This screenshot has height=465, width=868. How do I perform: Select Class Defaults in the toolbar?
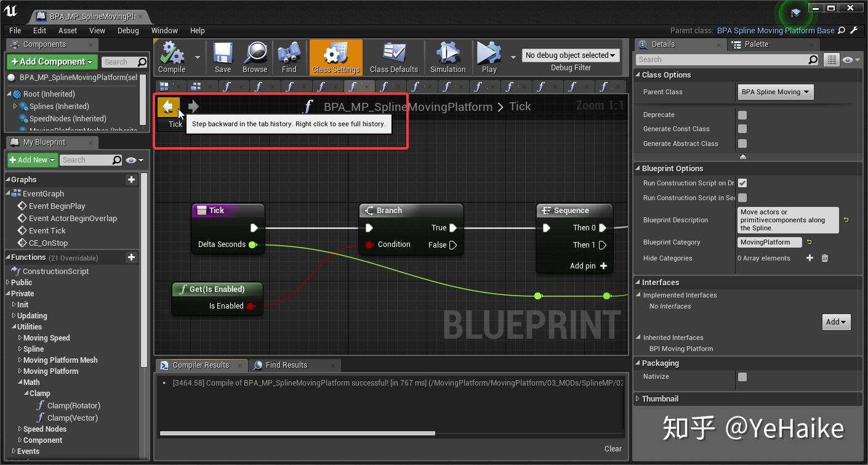394,57
